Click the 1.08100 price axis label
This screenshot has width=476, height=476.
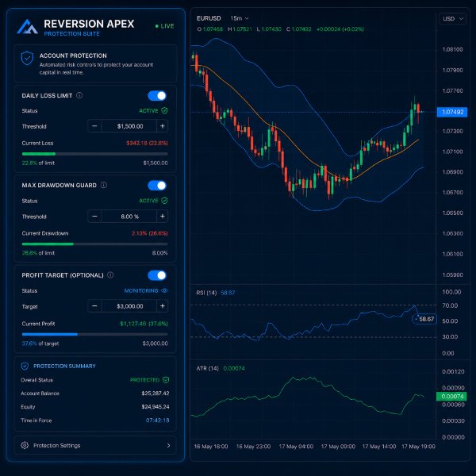[452, 49]
